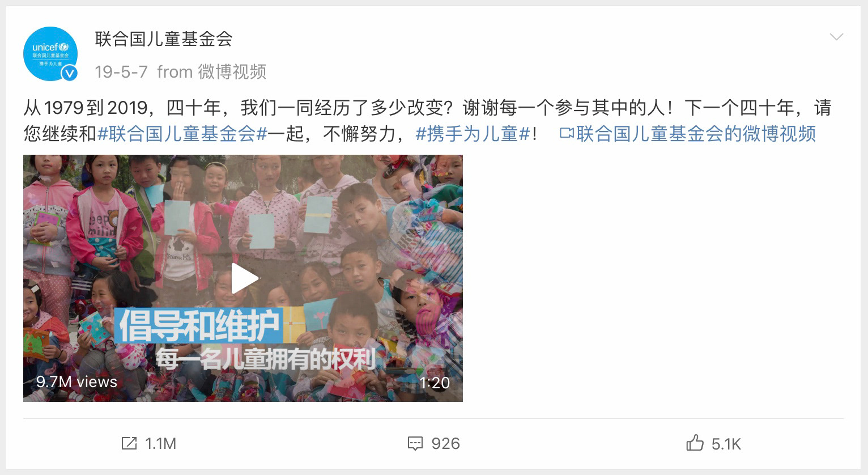Screen dimensions: 868x475
Task: Click the blue verified badge on avatar
Action: tap(70, 73)
